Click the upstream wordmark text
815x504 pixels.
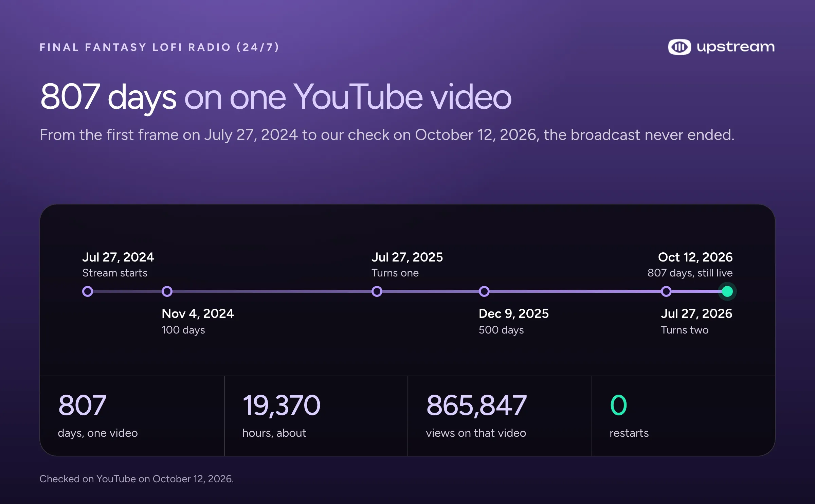pyautogui.click(x=736, y=47)
